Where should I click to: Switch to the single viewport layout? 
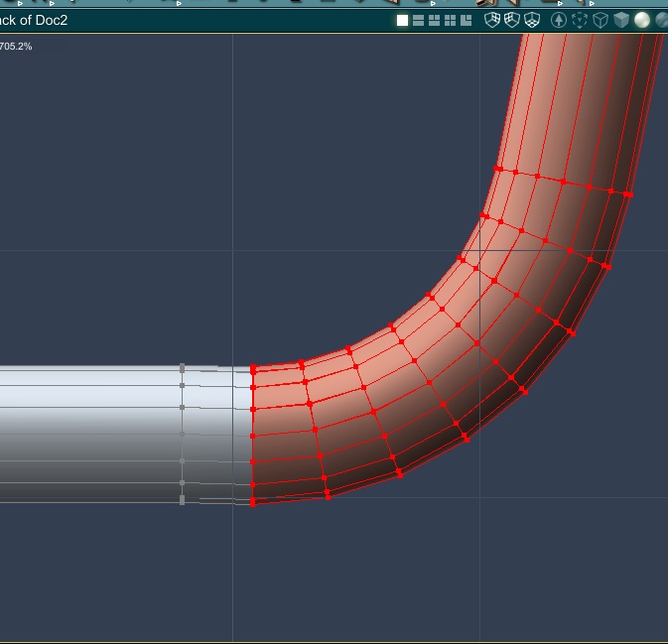pos(402,20)
